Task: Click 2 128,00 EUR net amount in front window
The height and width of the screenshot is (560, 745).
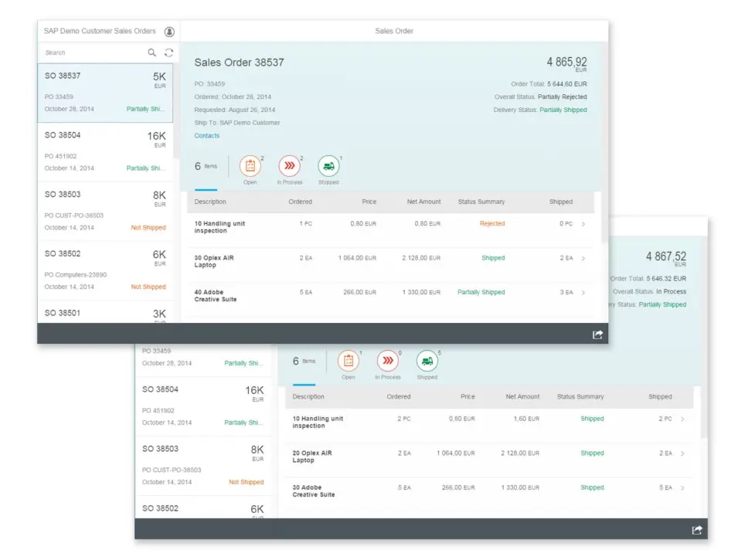Action: click(421, 258)
